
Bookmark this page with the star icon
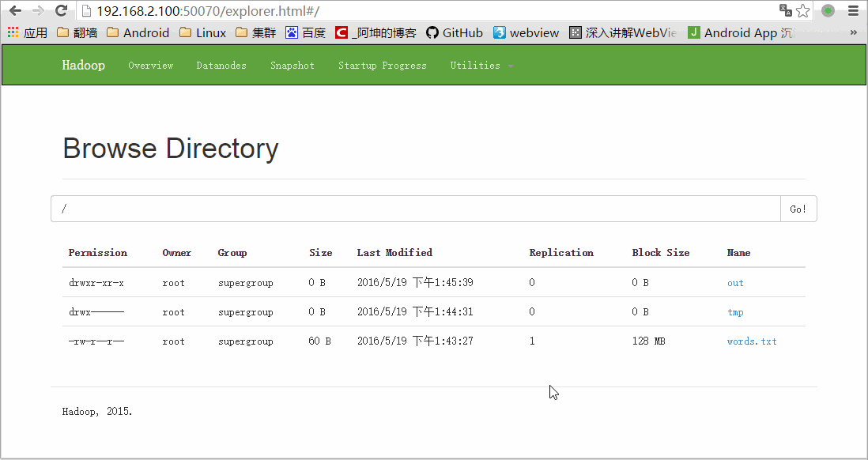pos(802,10)
